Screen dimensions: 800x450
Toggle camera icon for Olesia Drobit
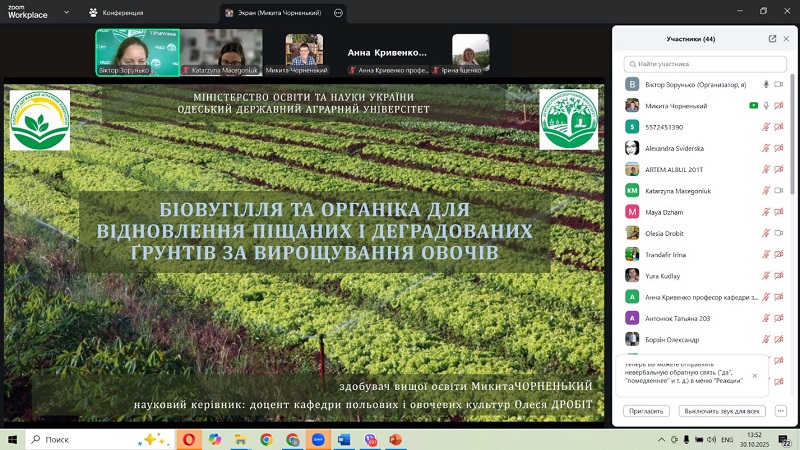point(779,233)
